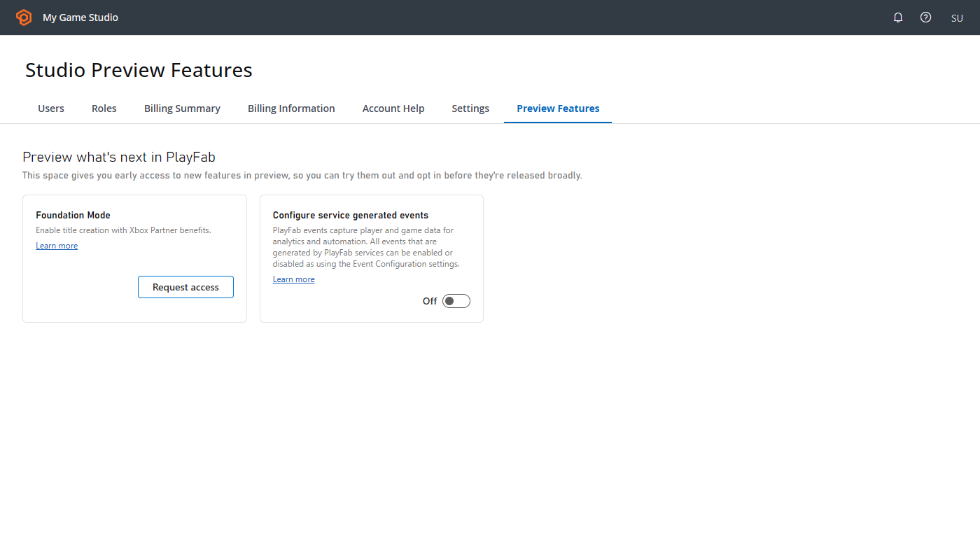The image size is (980, 560).
Task: Open the Billing Summary tab
Action: tap(182, 108)
